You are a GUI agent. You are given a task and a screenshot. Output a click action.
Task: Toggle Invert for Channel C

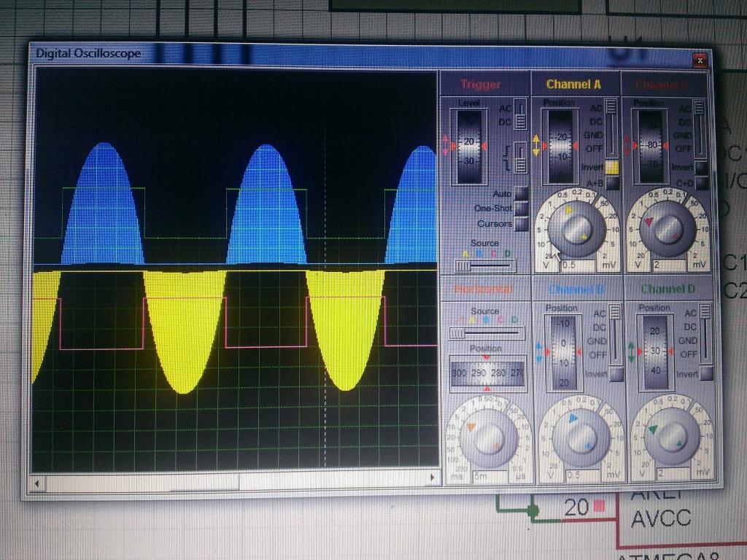tap(701, 168)
